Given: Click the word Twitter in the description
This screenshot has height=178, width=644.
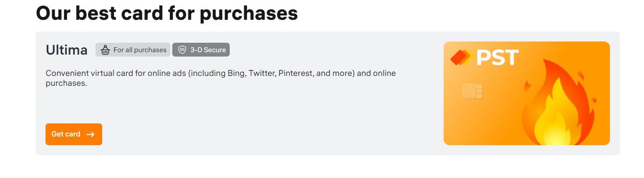Looking at the screenshot, I should [x=262, y=73].
